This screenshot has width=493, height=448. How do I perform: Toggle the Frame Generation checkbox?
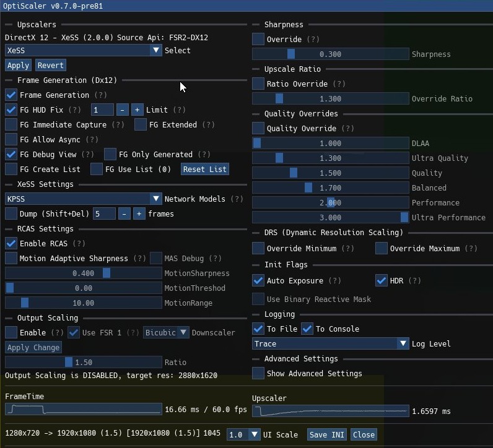pos(11,95)
